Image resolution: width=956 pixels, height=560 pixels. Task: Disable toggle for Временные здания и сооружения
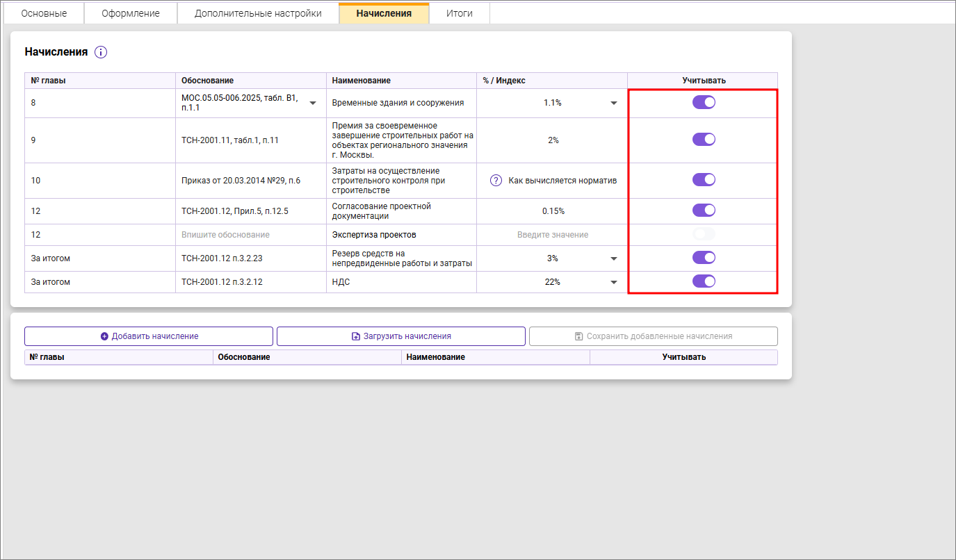click(x=704, y=103)
